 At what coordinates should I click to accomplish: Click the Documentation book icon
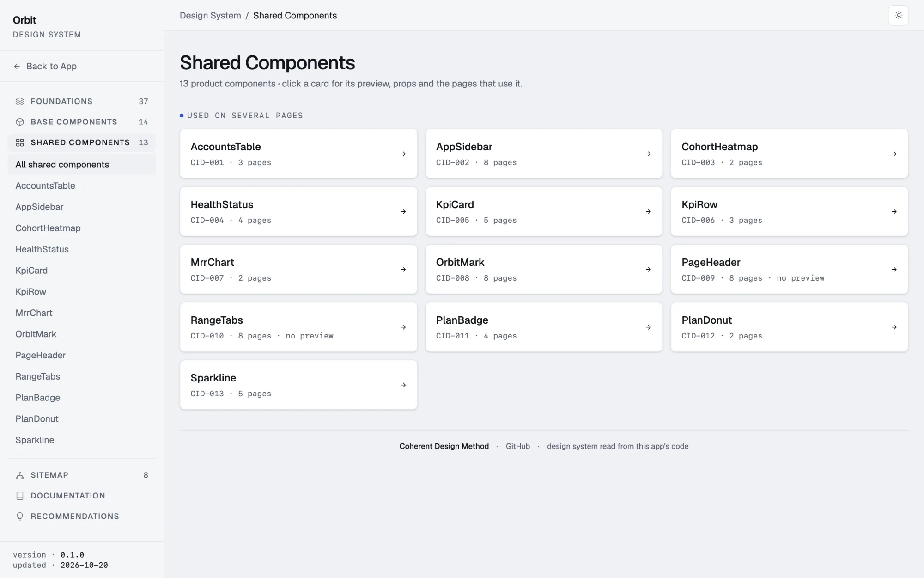coord(20,496)
